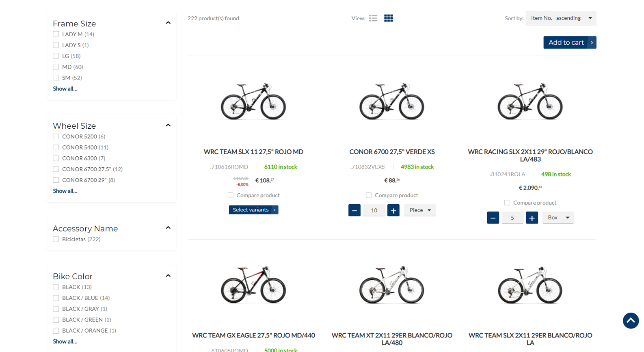This screenshot has width=644, height=352.
Task: Collapse the Bike Color filter section
Action: pyautogui.click(x=168, y=276)
